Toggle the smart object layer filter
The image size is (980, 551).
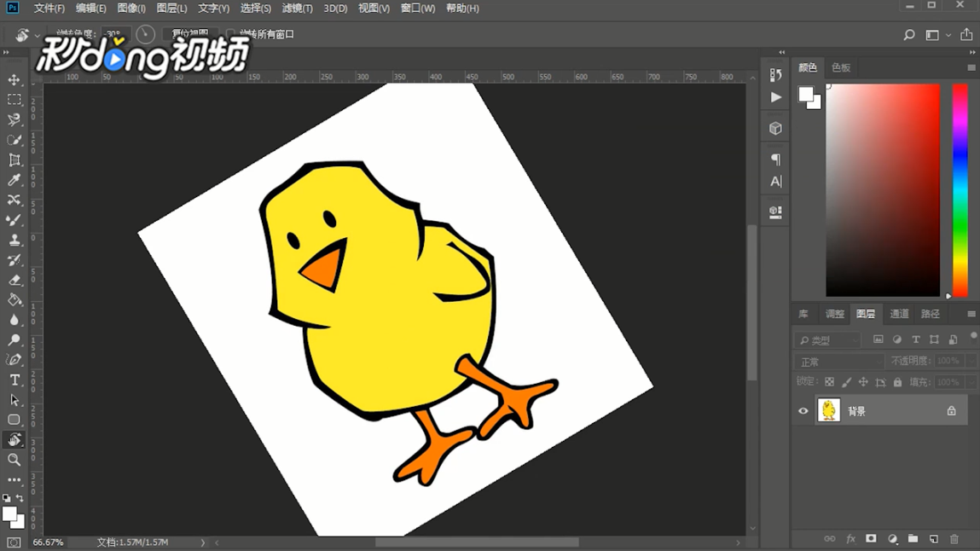click(953, 339)
